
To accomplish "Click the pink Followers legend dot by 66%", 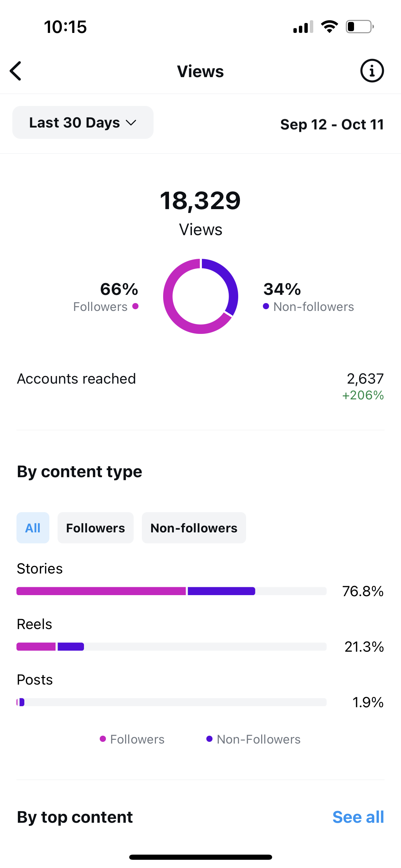I will pyautogui.click(x=135, y=306).
